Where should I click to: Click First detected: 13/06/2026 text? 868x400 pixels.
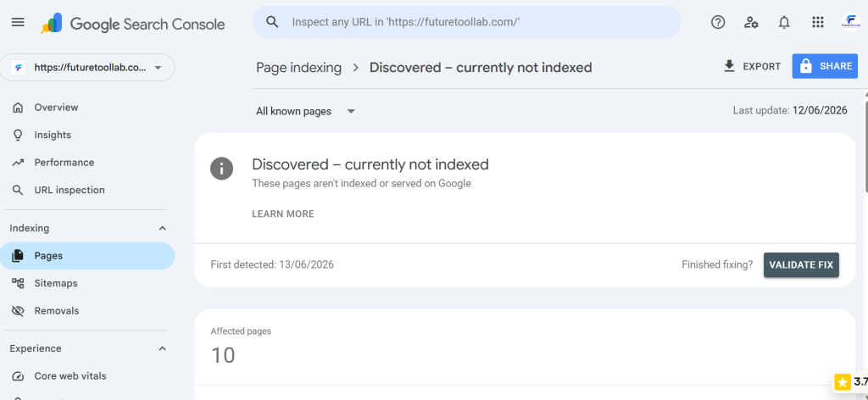click(x=272, y=264)
